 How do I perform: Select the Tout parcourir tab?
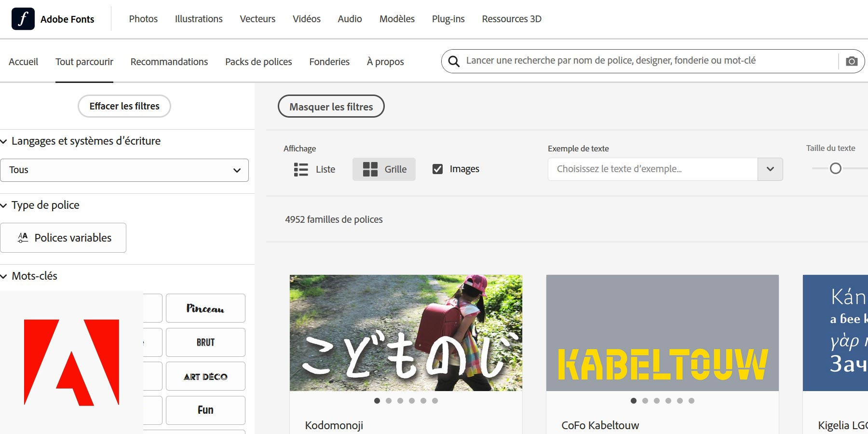click(84, 62)
